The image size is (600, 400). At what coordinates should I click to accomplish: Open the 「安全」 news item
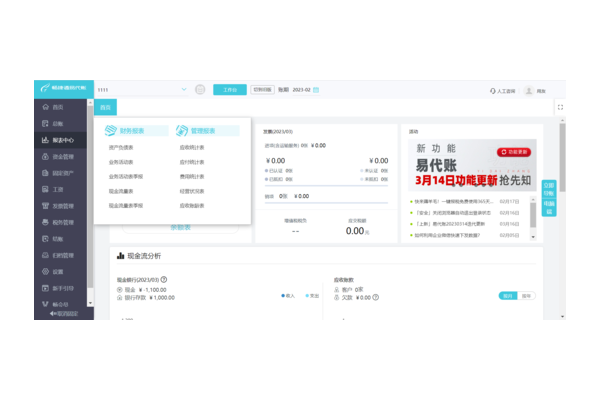point(465,212)
